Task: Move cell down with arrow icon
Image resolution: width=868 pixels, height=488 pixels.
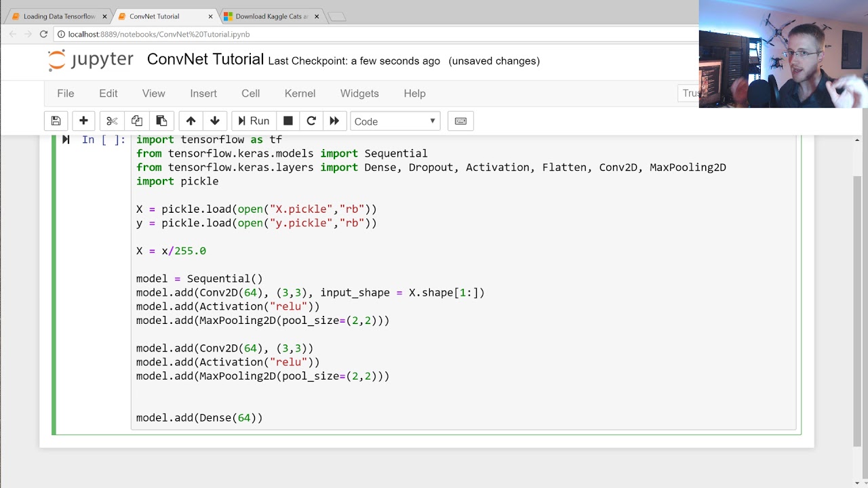Action: (x=215, y=121)
